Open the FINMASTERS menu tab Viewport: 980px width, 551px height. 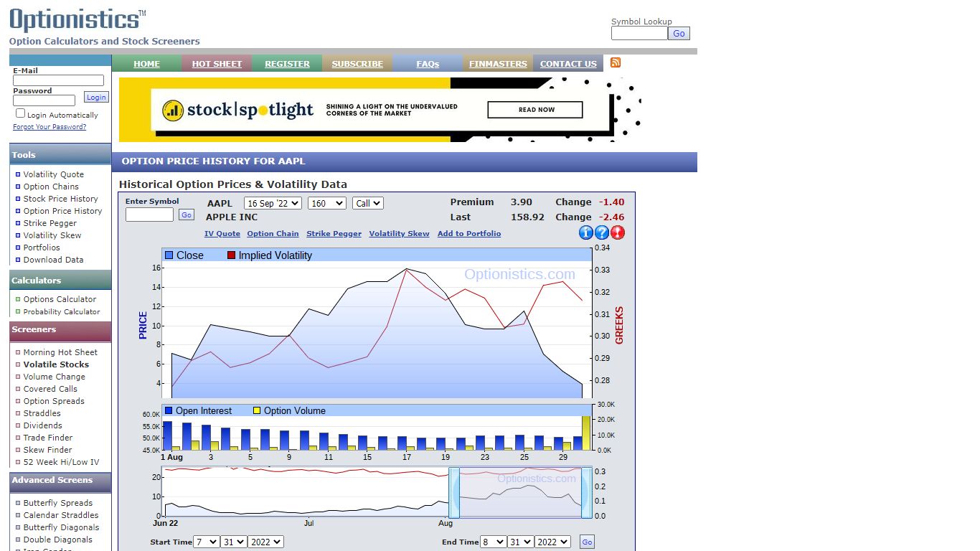tap(498, 64)
